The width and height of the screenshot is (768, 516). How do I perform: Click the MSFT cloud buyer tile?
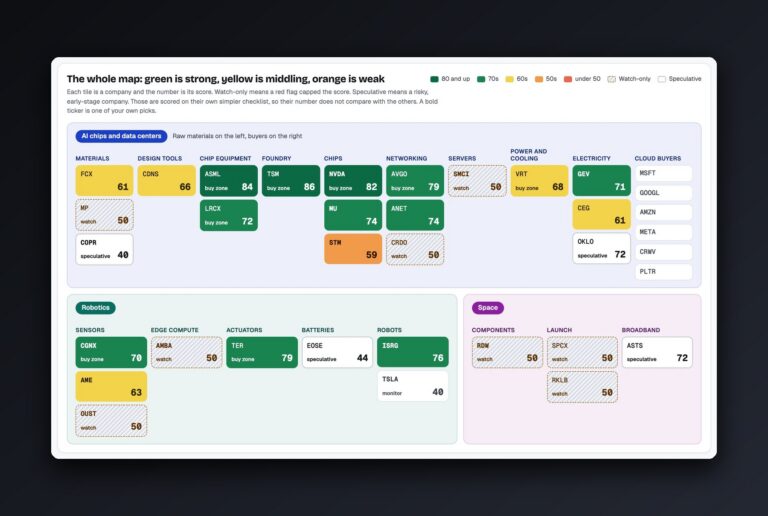pyautogui.click(x=664, y=173)
